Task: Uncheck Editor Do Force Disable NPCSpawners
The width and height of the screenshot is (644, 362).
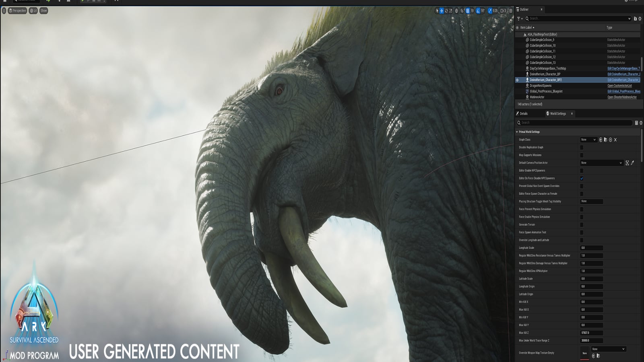Action: [581, 178]
